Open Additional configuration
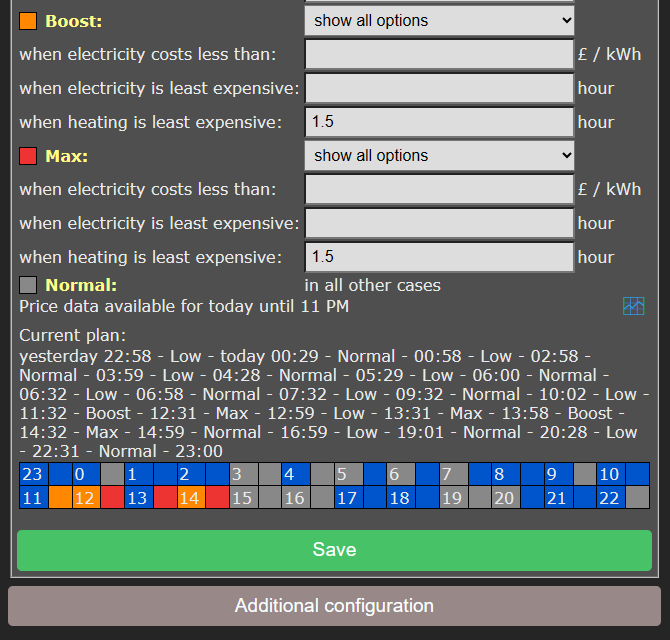Image resolution: width=670 pixels, height=640 pixels. (x=334, y=606)
